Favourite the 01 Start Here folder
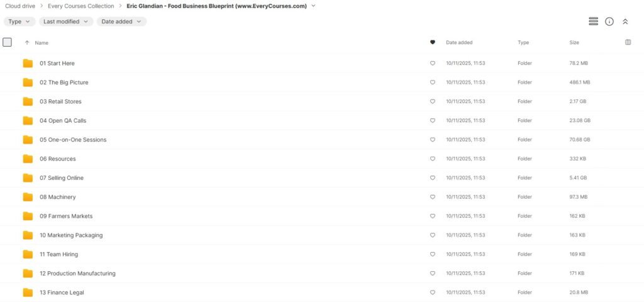Image resolution: width=644 pixels, height=302 pixels. tap(432, 64)
